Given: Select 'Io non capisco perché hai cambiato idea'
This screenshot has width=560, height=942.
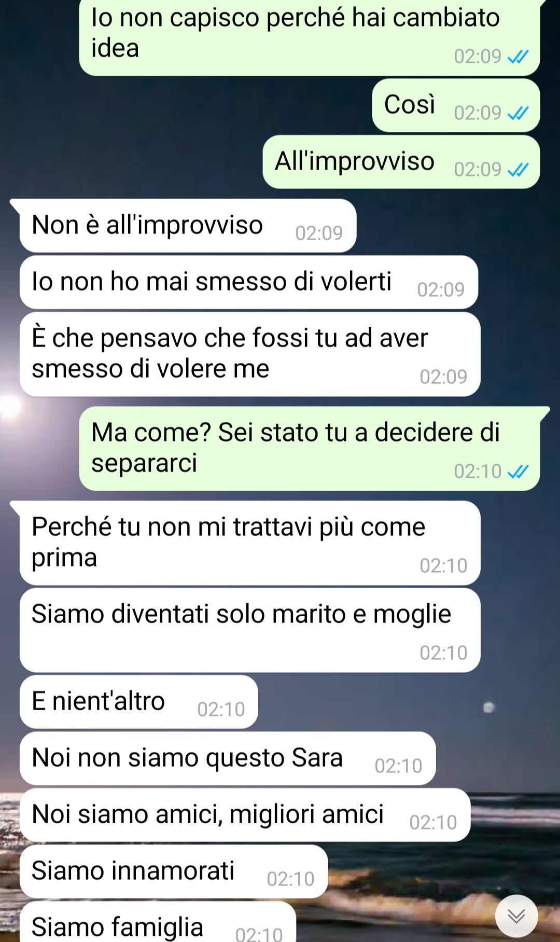Looking at the screenshot, I should pos(310,37).
